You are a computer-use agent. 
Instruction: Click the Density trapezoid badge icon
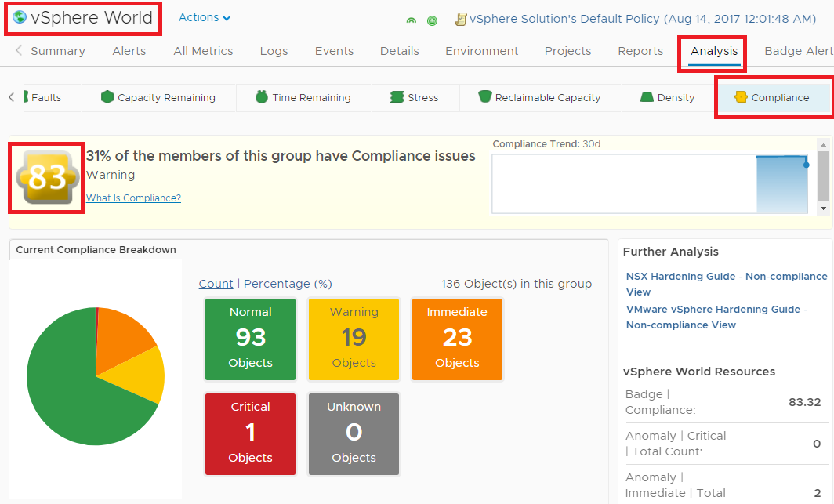pos(647,96)
